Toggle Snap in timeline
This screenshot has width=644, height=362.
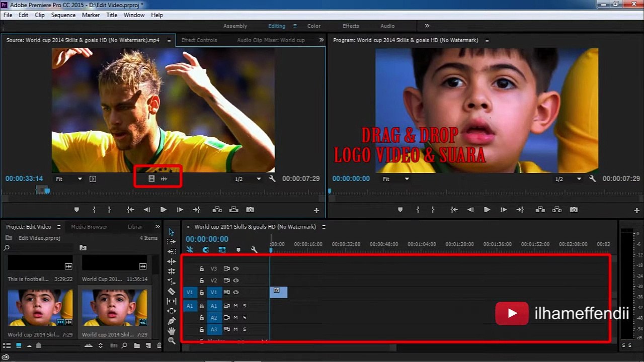coord(206,250)
